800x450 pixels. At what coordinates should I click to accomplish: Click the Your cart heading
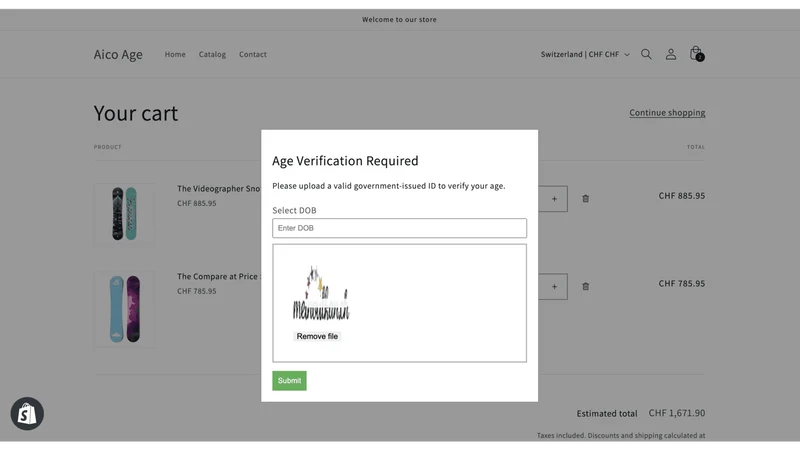click(x=136, y=113)
